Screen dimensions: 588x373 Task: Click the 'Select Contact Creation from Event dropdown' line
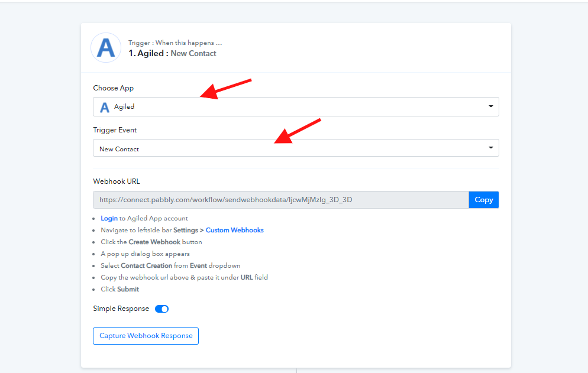(170, 266)
